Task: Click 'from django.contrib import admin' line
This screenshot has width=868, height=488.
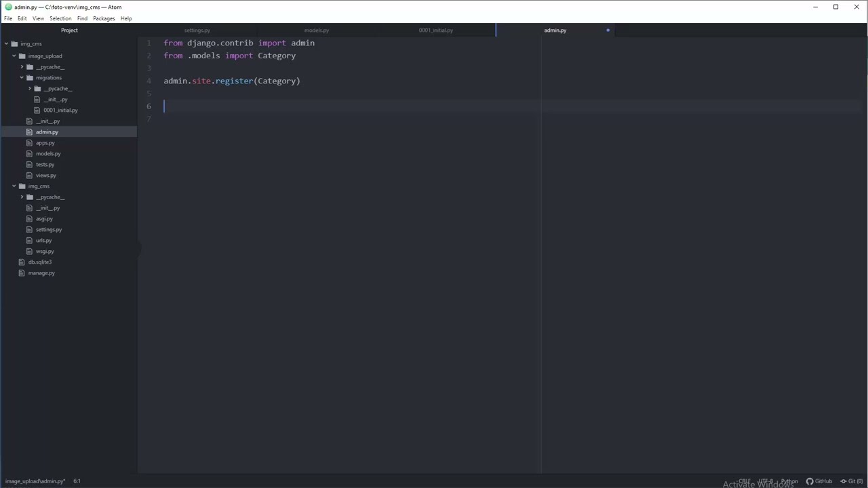Action: tap(239, 43)
